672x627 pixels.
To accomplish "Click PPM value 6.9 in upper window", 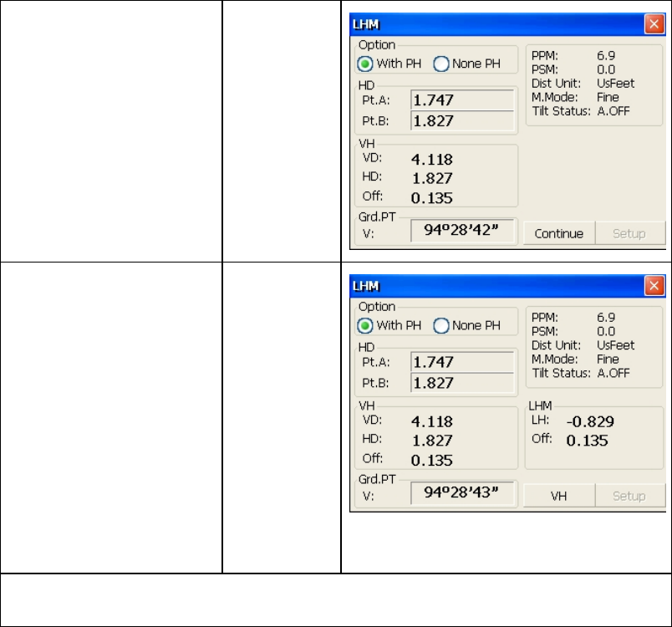I will [606, 56].
